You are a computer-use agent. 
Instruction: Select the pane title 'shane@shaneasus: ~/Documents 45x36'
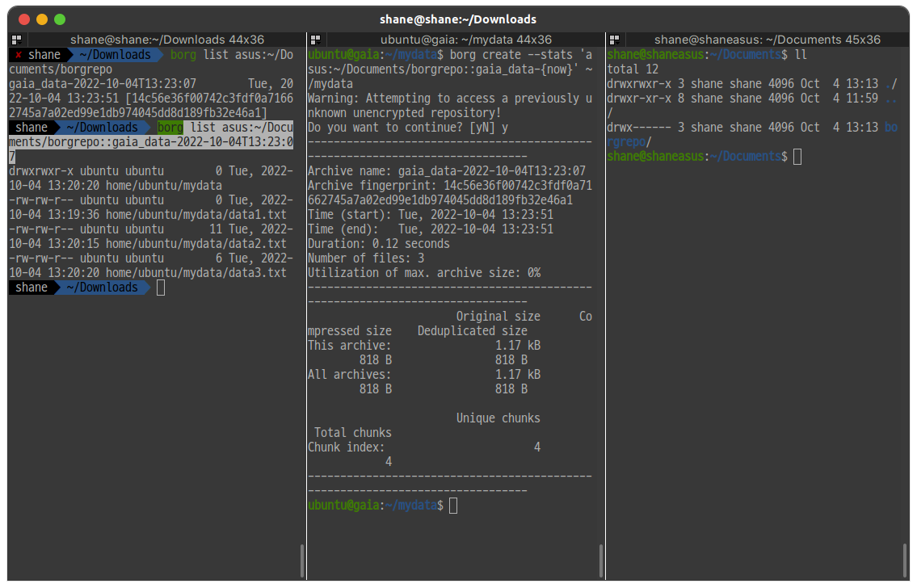tap(768, 40)
